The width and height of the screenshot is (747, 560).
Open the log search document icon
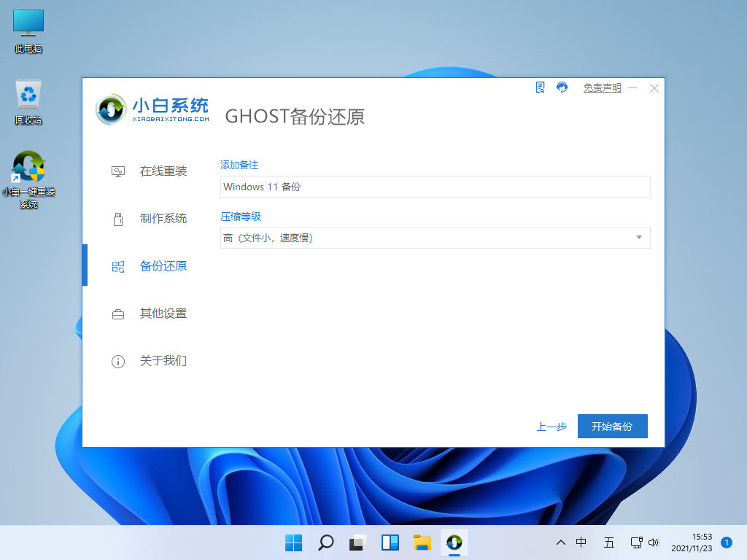(540, 87)
